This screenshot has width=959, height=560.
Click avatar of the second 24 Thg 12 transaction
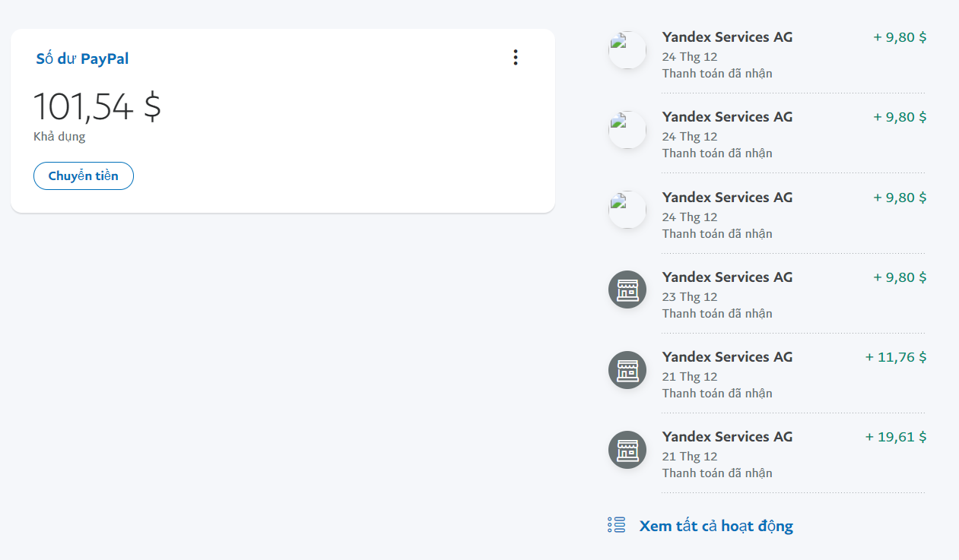[627, 130]
